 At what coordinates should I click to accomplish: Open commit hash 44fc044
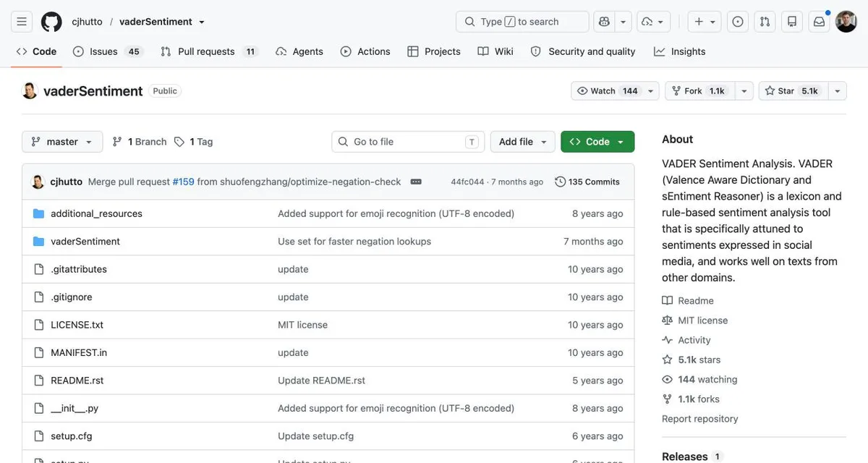[467, 182]
